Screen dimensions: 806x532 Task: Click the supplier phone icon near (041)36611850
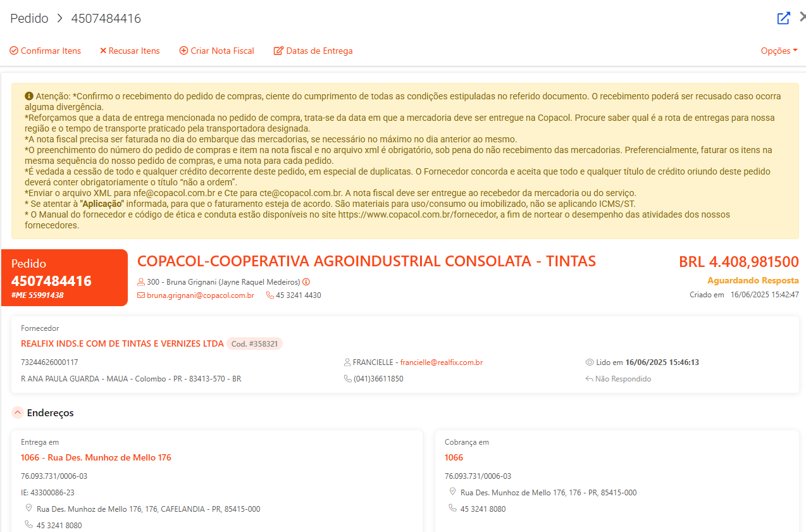pyautogui.click(x=347, y=379)
